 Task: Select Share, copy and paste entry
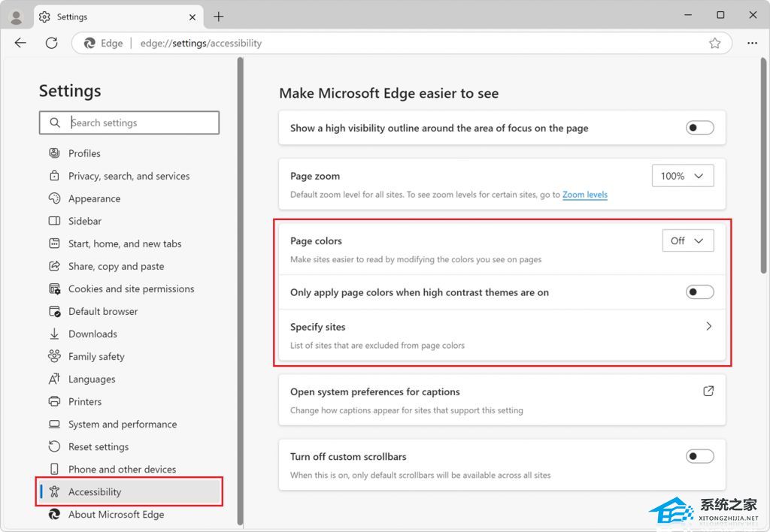pyautogui.click(x=117, y=267)
